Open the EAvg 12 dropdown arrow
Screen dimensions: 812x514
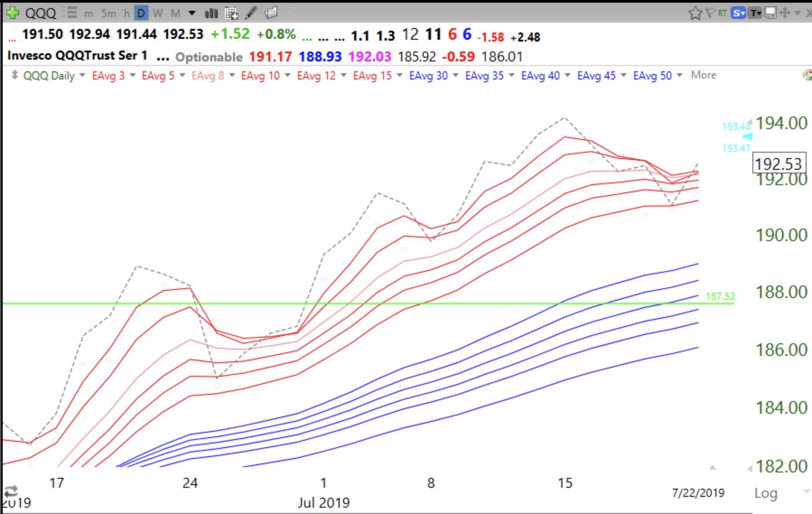(x=343, y=75)
